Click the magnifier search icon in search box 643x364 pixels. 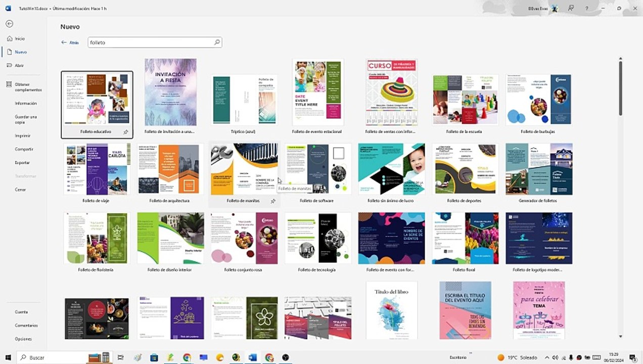[217, 42]
